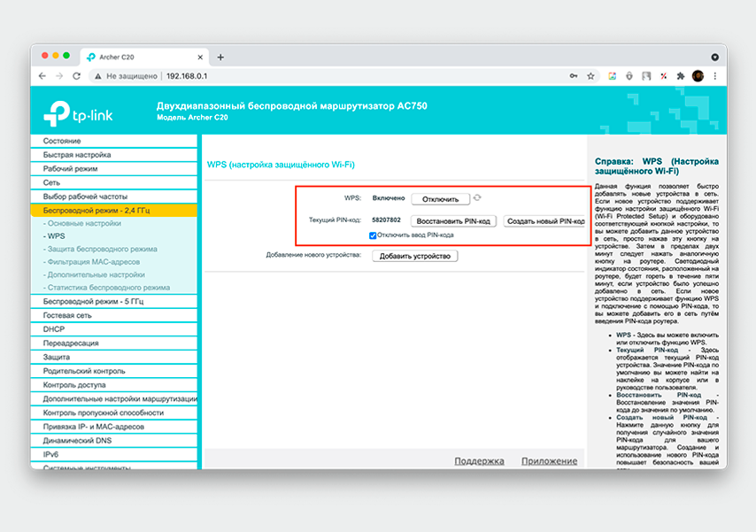This screenshot has height=532, width=756.
Task: Open Дополнительные настройки маршрутизации menu
Action: 114,399
